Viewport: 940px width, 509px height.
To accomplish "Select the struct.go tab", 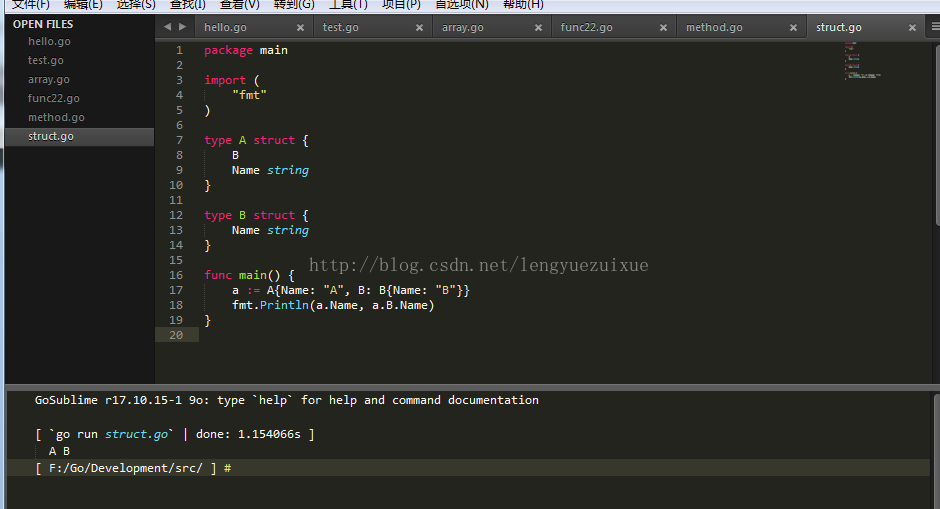I will click(839, 28).
